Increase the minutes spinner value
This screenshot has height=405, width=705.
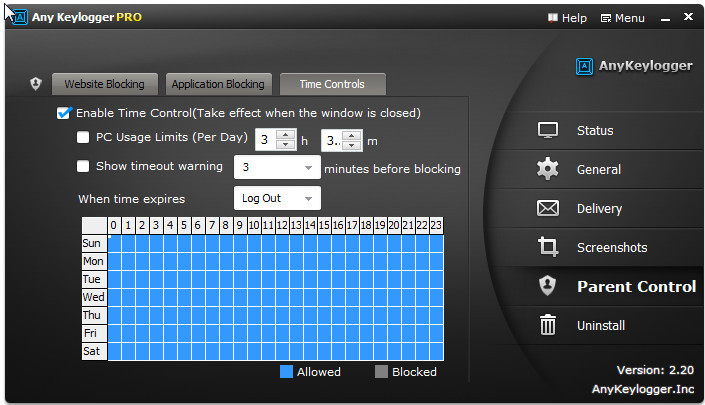(352, 135)
